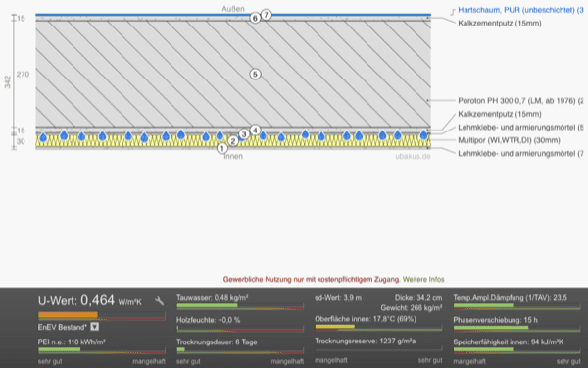Click the EnEV Bestand label

pyautogui.click(x=63, y=327)
